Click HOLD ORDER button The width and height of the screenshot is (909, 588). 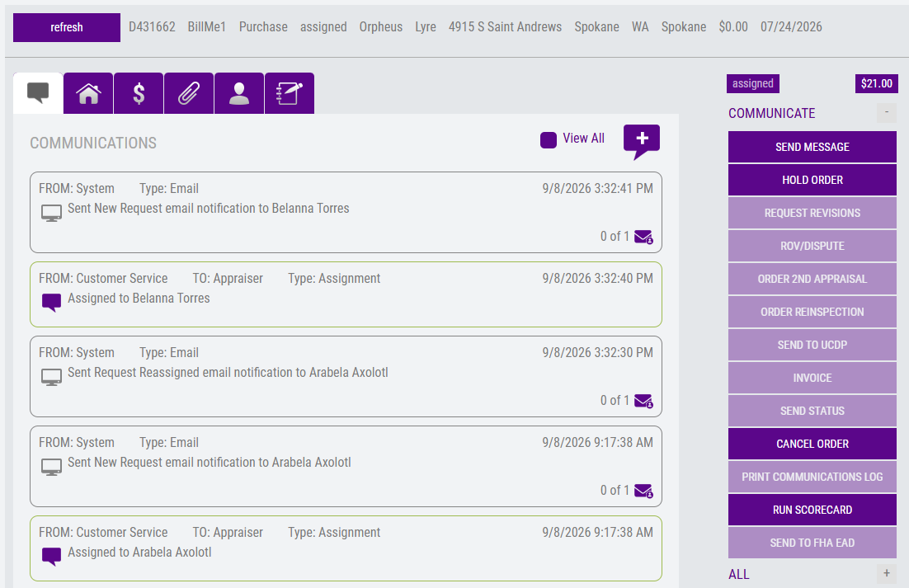click(812, 180)
